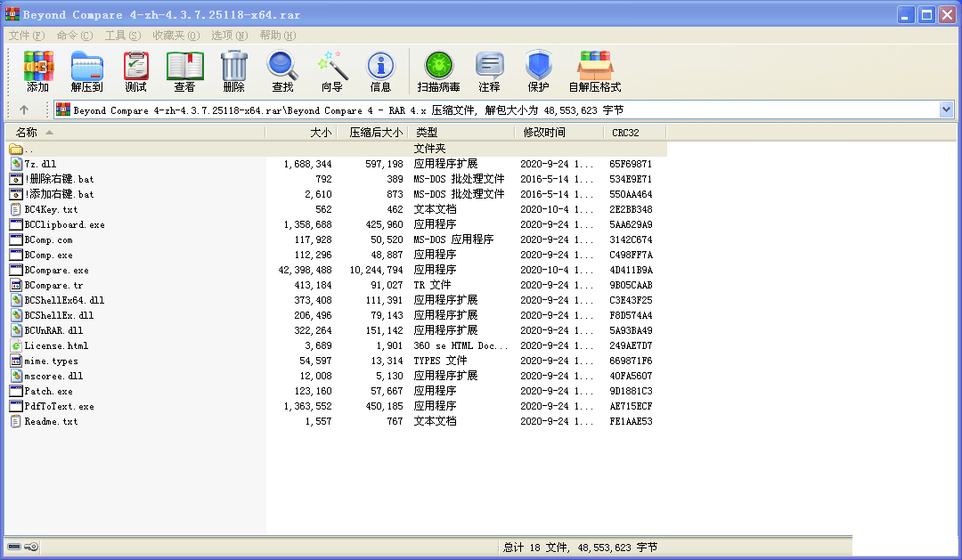Click size value 42,398,488

(x=305, y=270)
